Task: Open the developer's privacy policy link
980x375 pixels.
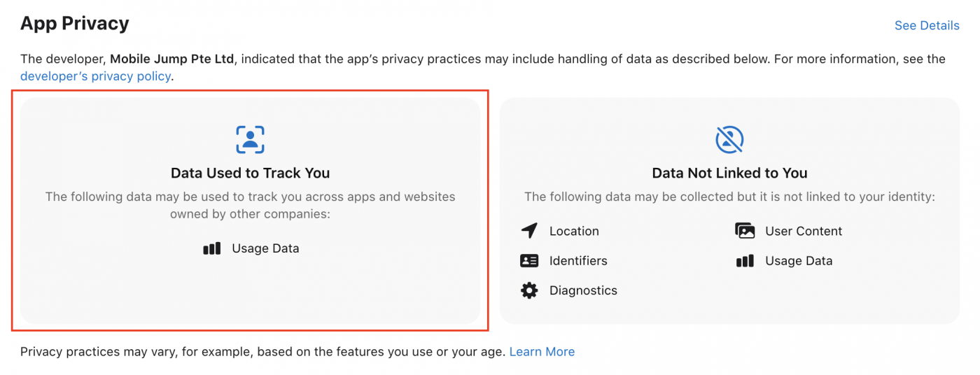Action: tap(95, 76)
